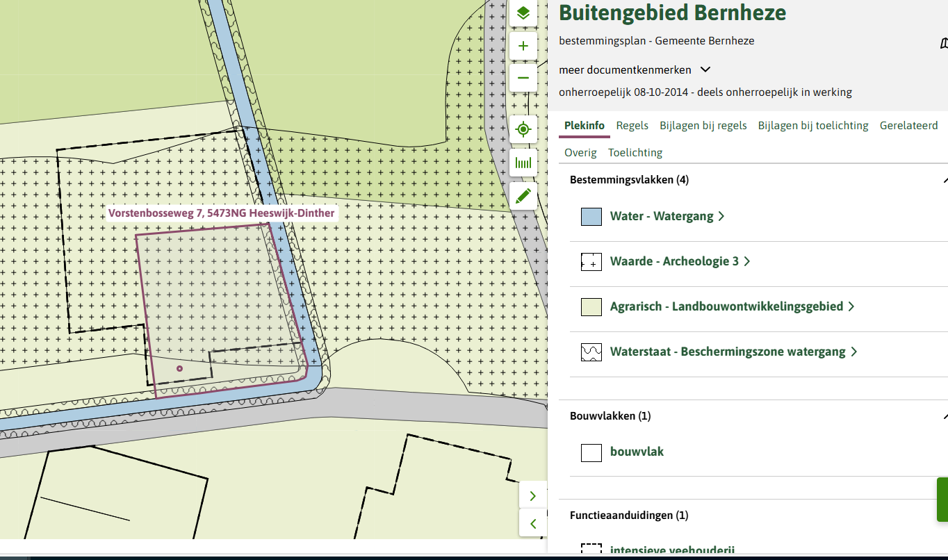Switch to the Gerelateerd tab
Image resolution: width=948 pixels, height=560 pixels.
(909, 126)
